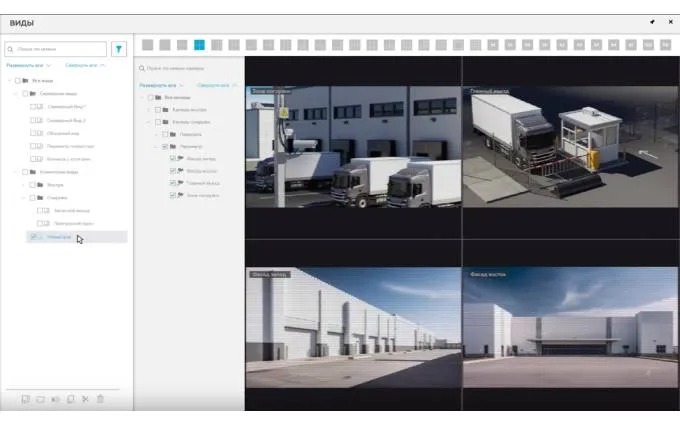Uncheck the Периметр folder checkbox
The image size is (680, 425).
point(165,147)
